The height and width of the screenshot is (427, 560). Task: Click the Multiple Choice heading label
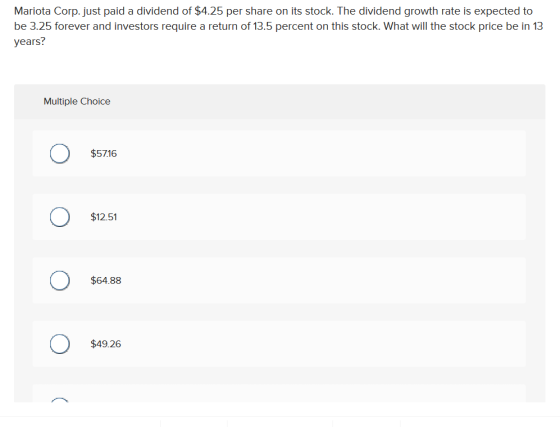click(77, 101)
